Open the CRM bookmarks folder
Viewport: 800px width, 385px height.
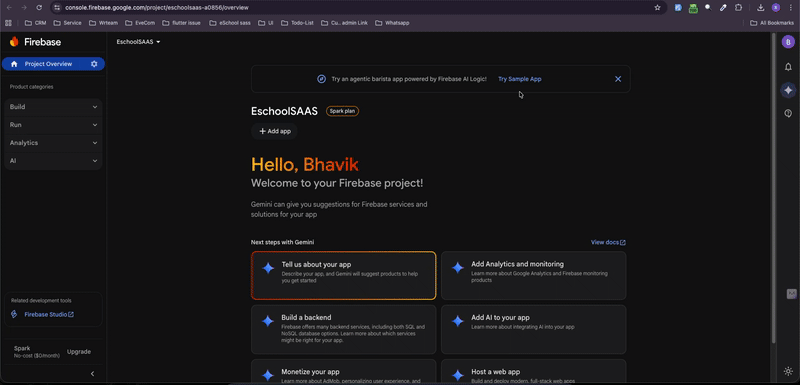point(35,23)
